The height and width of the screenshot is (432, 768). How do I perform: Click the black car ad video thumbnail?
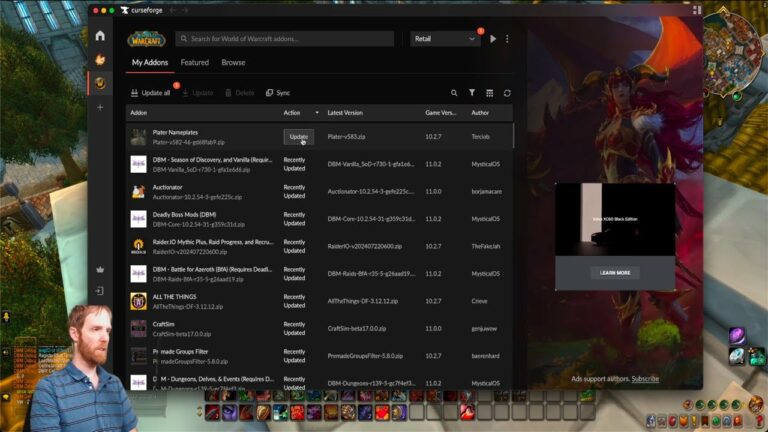615,219
